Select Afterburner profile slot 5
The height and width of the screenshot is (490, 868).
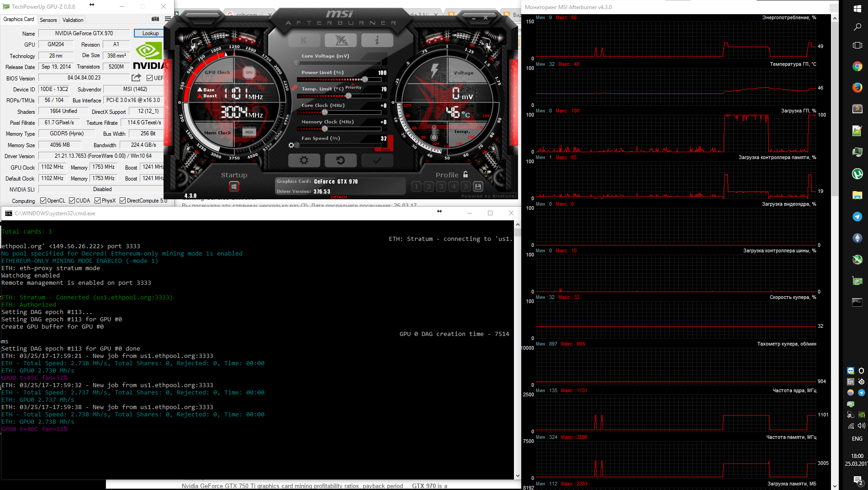[466, 186]
